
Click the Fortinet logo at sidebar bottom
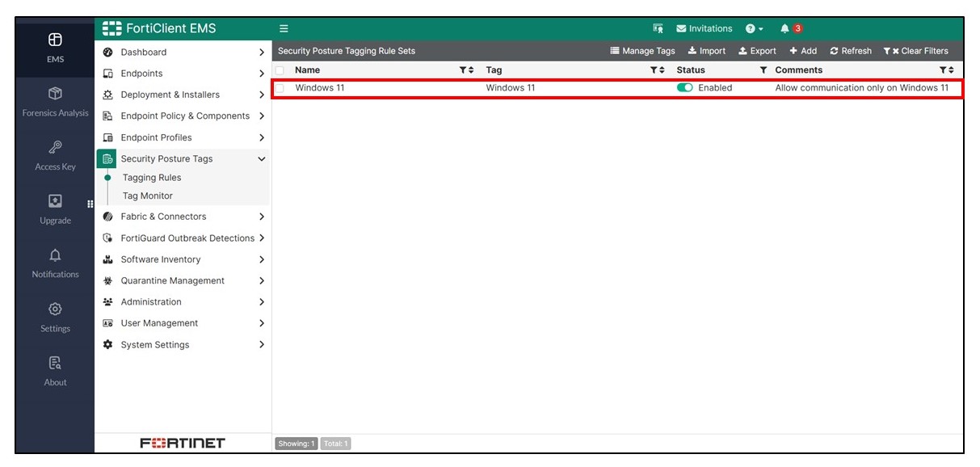click(183, 443)
